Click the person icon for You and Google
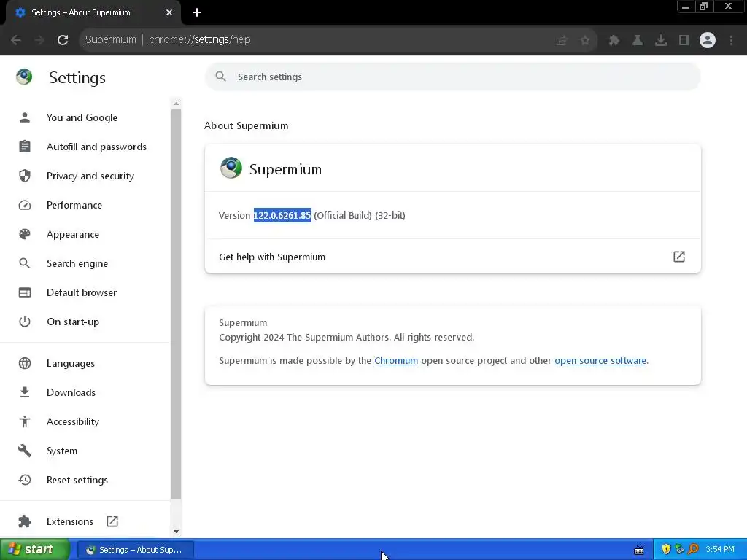Image resolution: width=747 pixels, height=560 pixels. [x=25, y=117]
